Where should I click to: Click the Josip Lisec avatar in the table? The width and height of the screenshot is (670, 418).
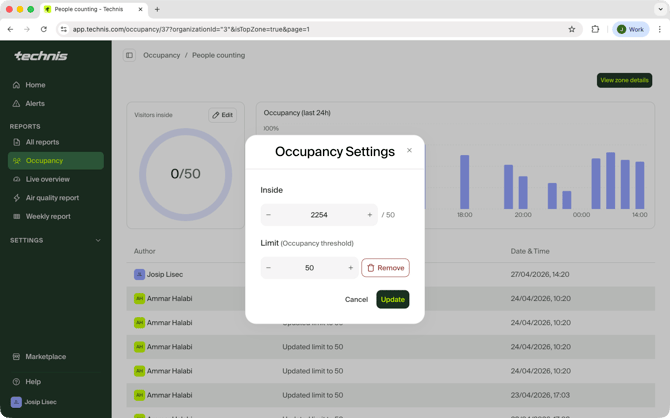coord(139,274)
